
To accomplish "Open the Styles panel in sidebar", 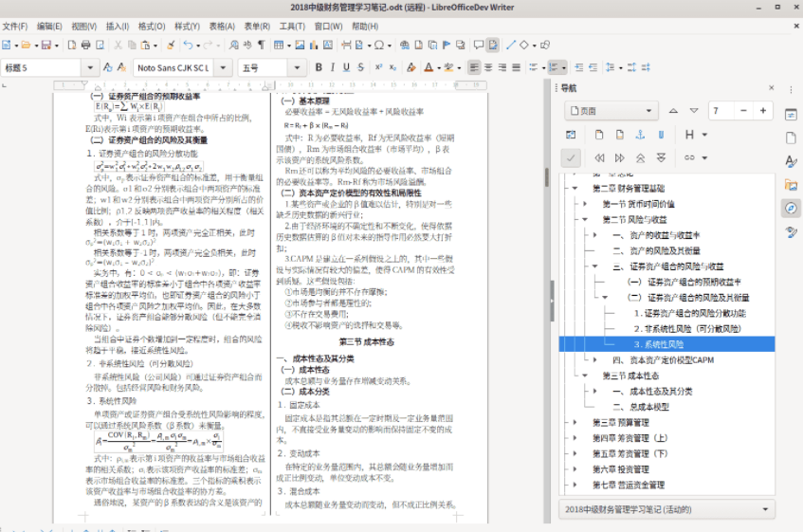I will (x=790, y=161).
